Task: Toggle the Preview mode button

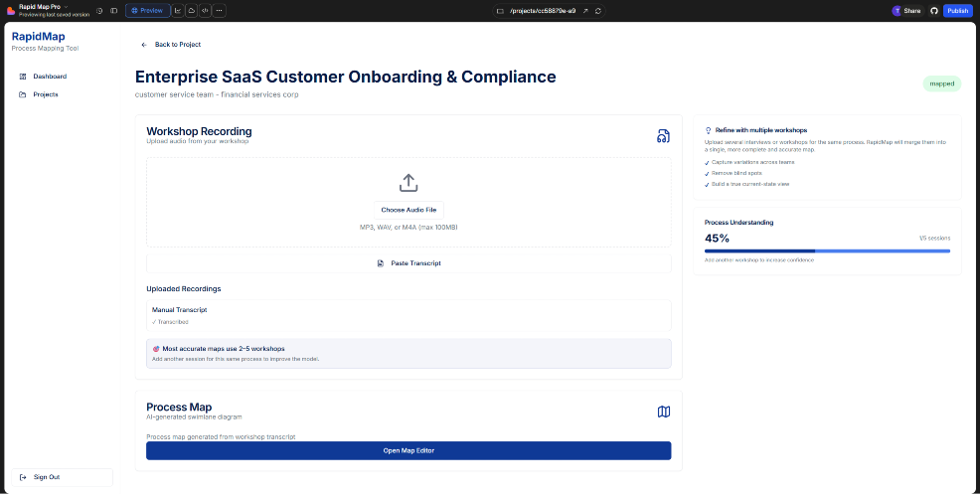Action: (x=147, y=11)
